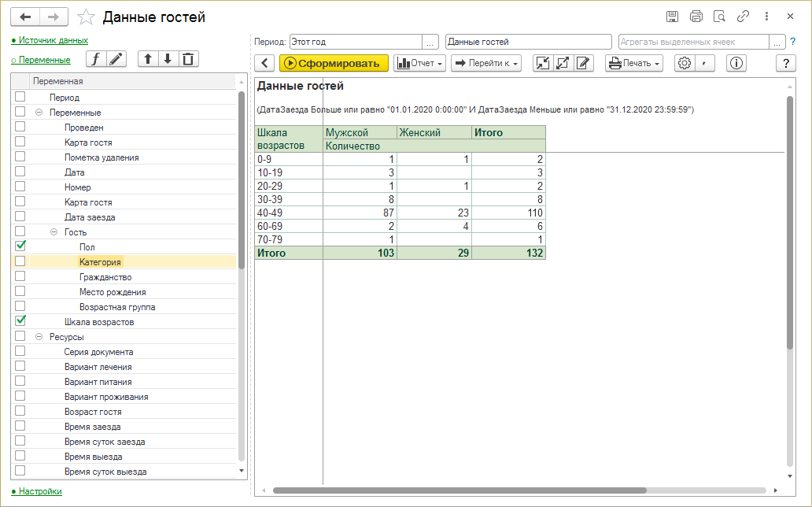Click the Период input field

point(356,42)
